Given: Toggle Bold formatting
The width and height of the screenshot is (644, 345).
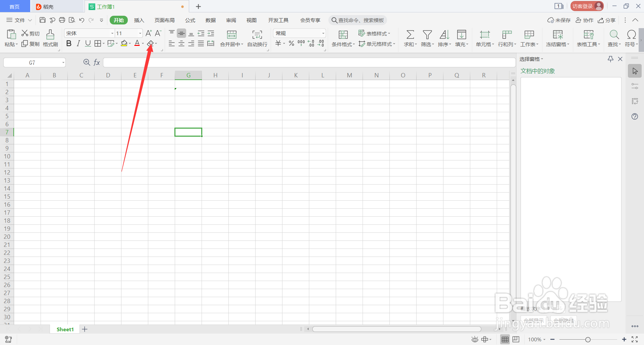Looking at the screenshot, I should click(x=69, y=44).
